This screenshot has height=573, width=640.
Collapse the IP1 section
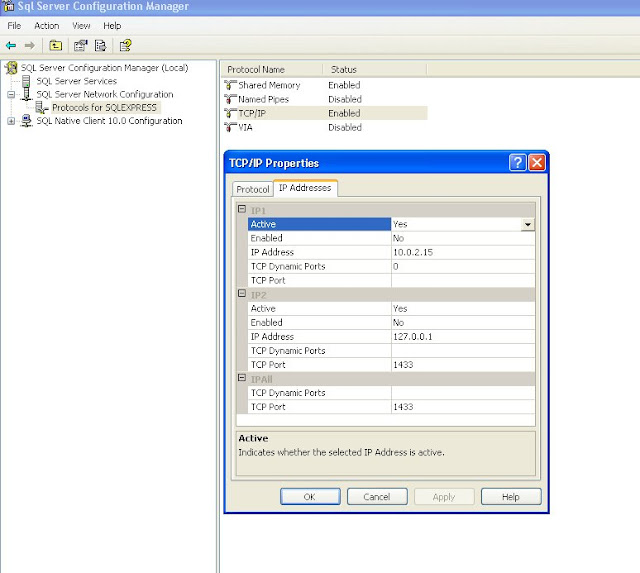click(242, 209)
